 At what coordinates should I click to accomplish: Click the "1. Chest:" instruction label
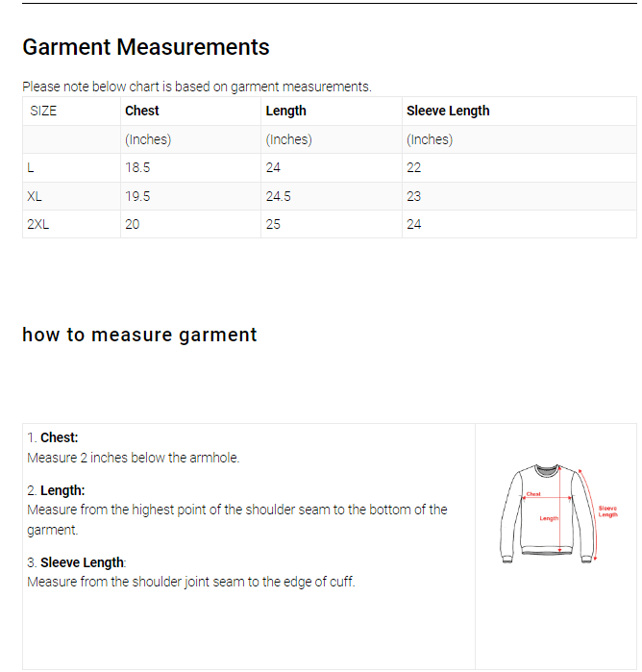pos(53,437)
